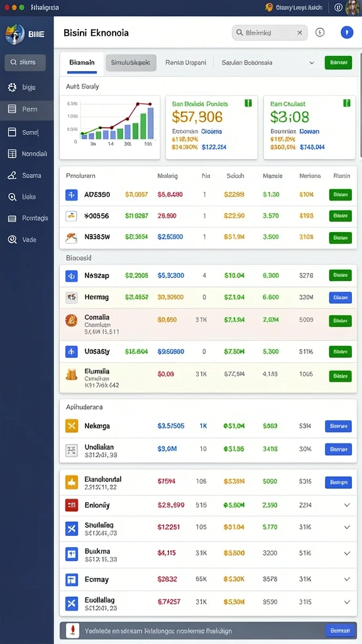The image size is (362, 644).
Task: Click the bigja gear icon in sidebar
Action: 12,87
